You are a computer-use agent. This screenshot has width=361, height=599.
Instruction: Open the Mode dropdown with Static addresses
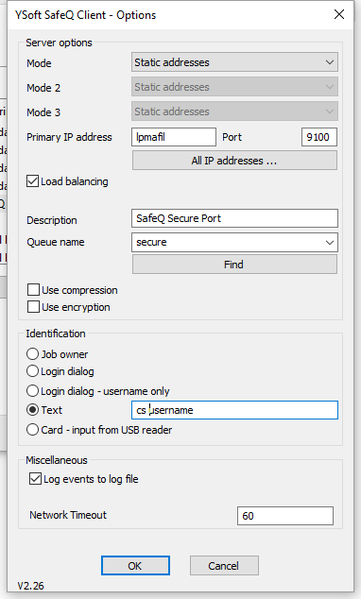point(234,62)
